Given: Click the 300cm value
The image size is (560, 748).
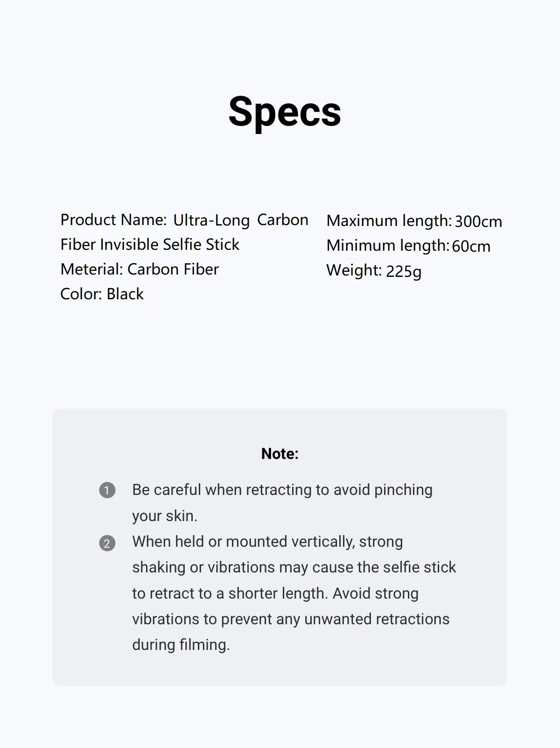Looking at the screenshot, I should coord(478,221).
